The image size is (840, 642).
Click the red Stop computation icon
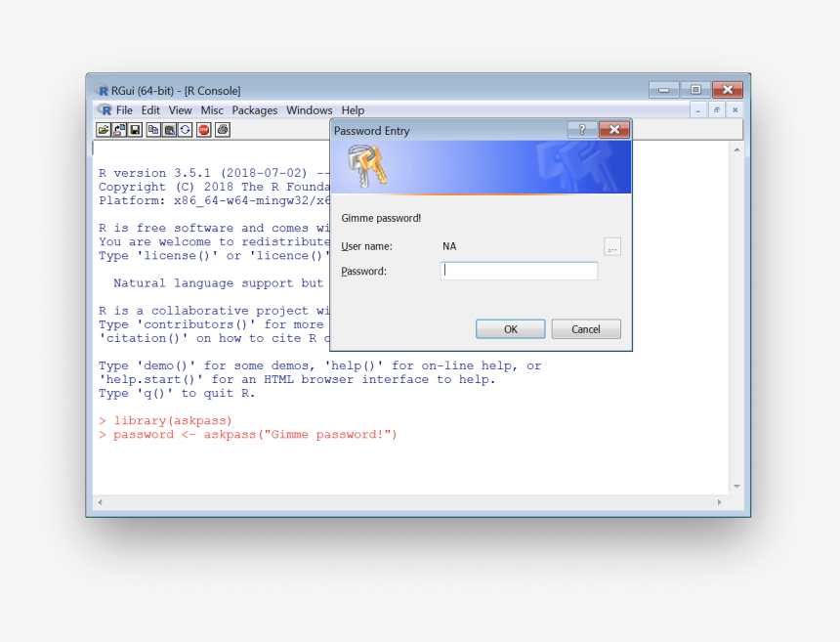click(203, 130)
